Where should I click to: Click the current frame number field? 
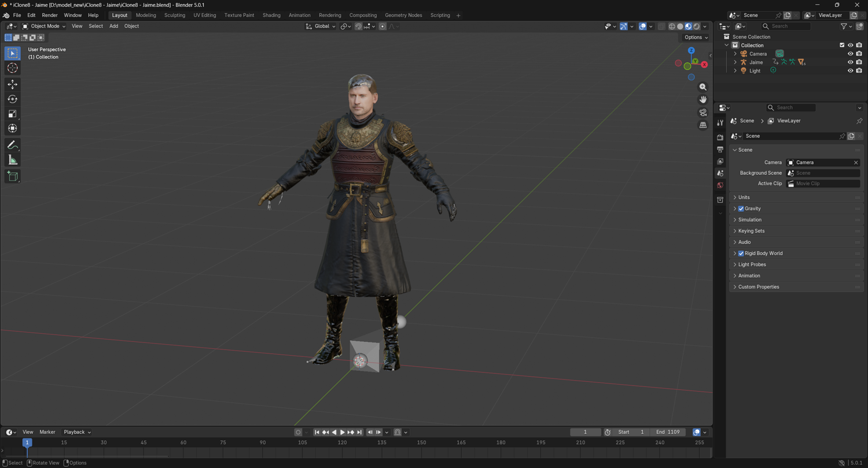pos(585,432)
